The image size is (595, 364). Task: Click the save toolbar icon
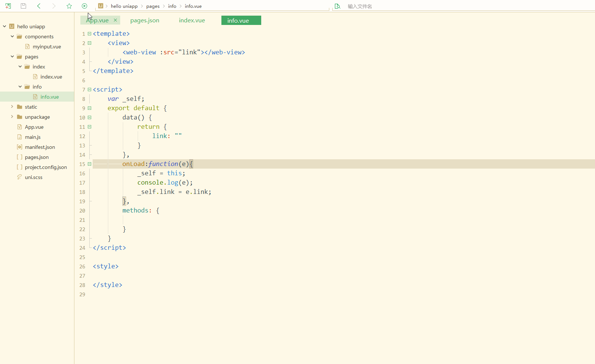[x=23, y=6]
